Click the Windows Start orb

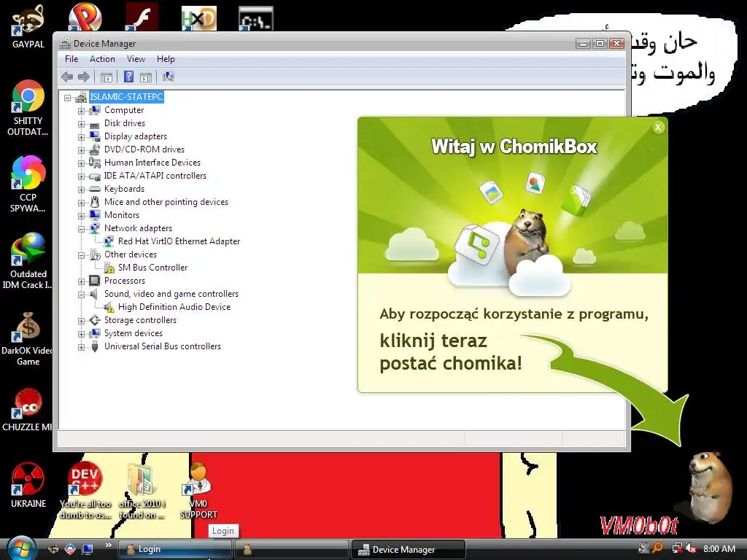tap(21, 548)
